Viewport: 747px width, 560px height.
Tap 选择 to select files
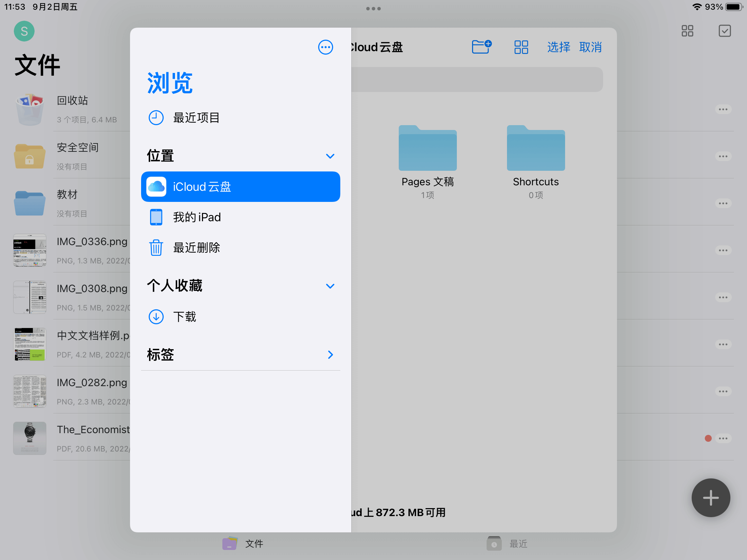pyautogui.click(x=559, y=47)
